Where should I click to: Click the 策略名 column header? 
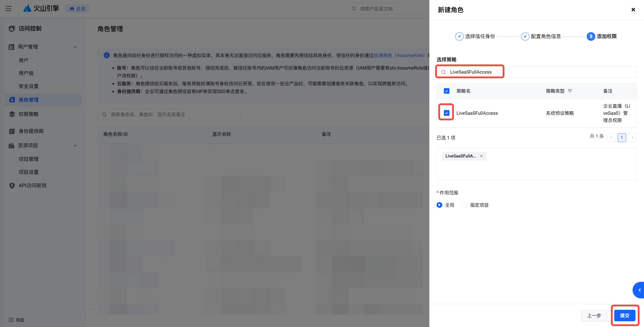click(x=463, y=91)
